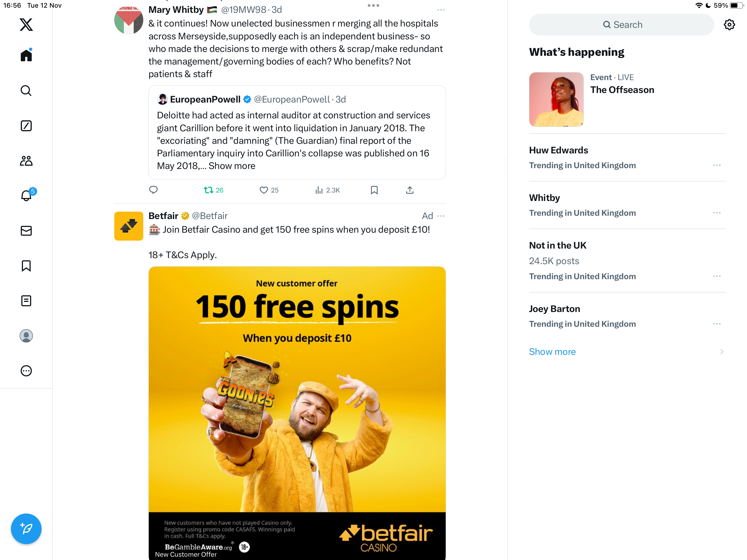
Task: Open options for Huw Edwards trend
Action: click(x=717, y=165)
